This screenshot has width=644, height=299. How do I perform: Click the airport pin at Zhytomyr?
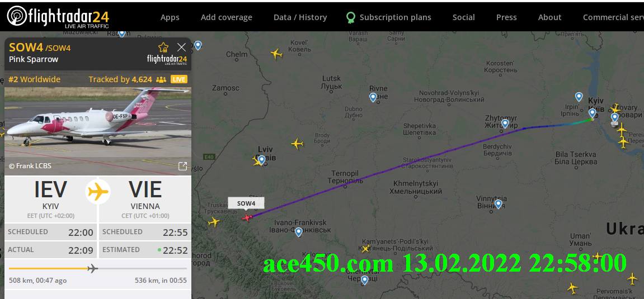pyautogui.click(x=505, y=124)
